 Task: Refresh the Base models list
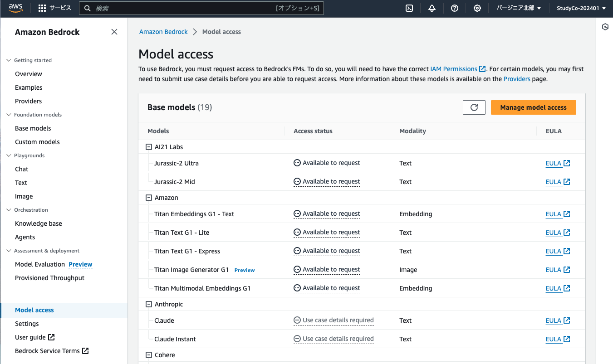point(474,107)
